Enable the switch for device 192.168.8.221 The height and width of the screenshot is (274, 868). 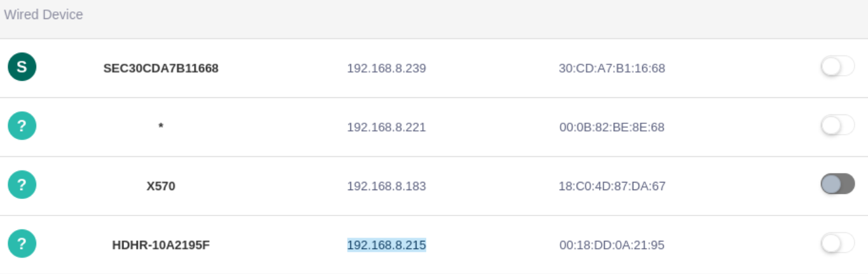pyautogui.click(x=837, y=125)
